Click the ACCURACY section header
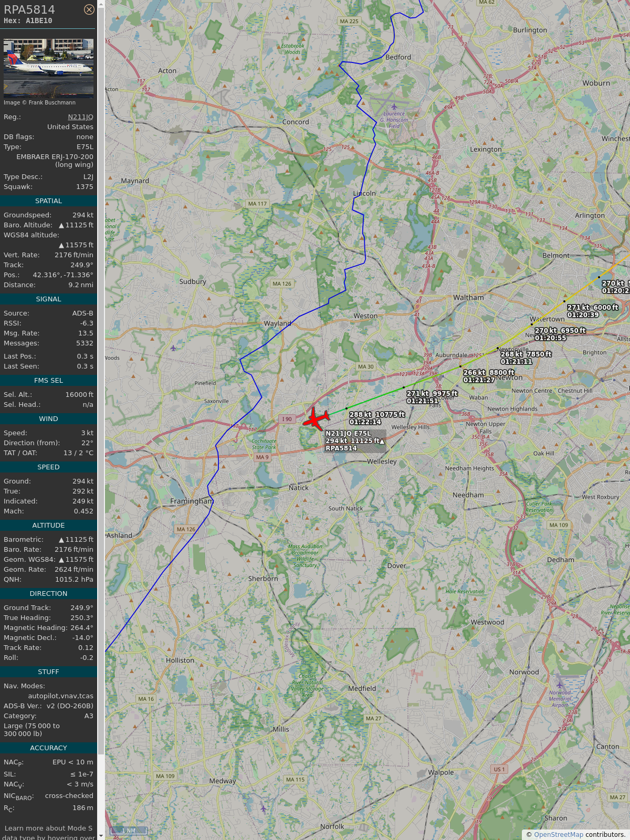 (x=48, y=748)
